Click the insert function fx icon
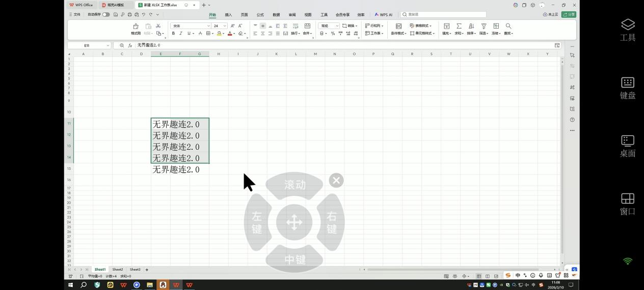This screenshot has height=290, width=644. point(130,45)
